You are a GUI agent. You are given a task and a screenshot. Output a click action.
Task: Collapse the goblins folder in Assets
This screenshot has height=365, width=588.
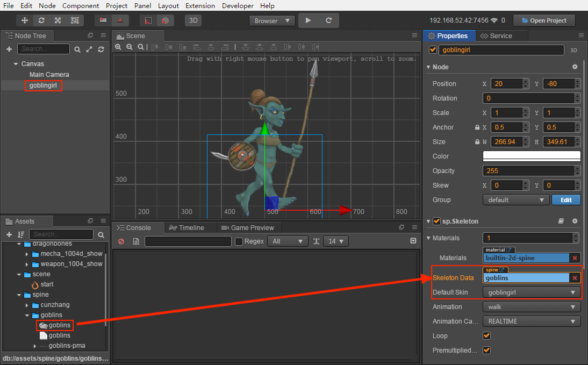[27, 316]
